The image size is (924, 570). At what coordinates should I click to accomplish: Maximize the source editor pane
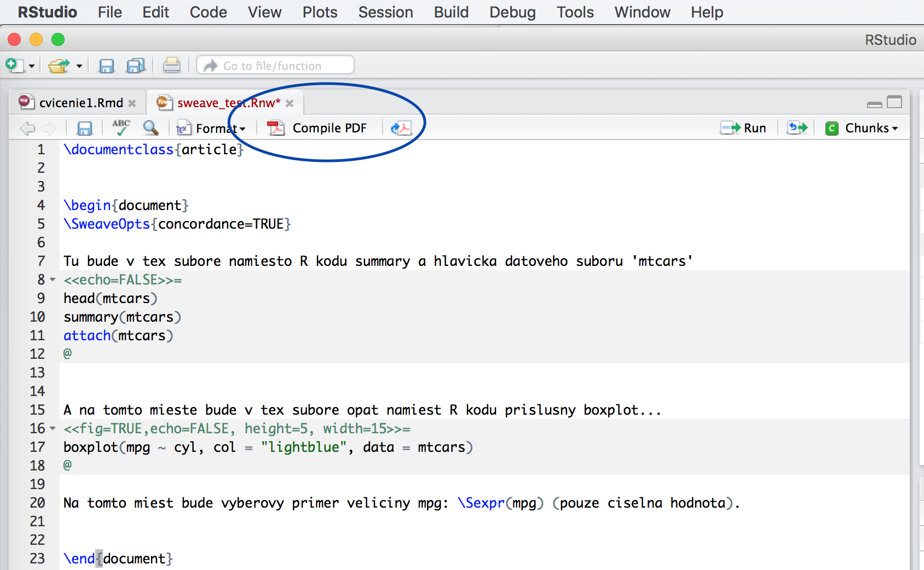coord(894,102)
